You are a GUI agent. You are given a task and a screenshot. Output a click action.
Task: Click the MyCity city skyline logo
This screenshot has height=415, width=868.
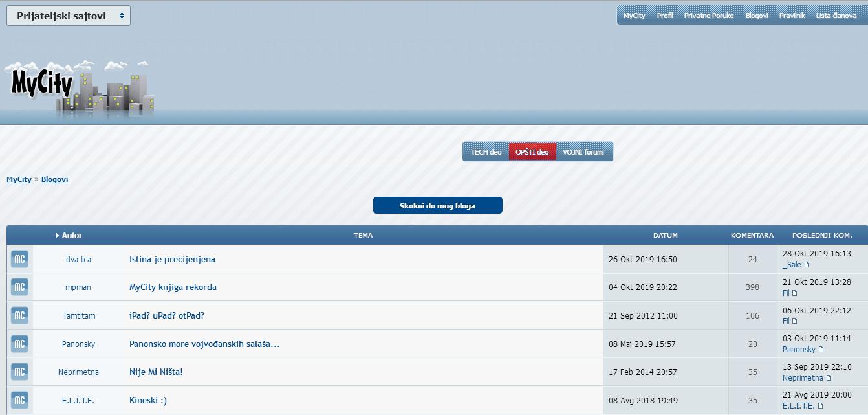coord(80,90)
